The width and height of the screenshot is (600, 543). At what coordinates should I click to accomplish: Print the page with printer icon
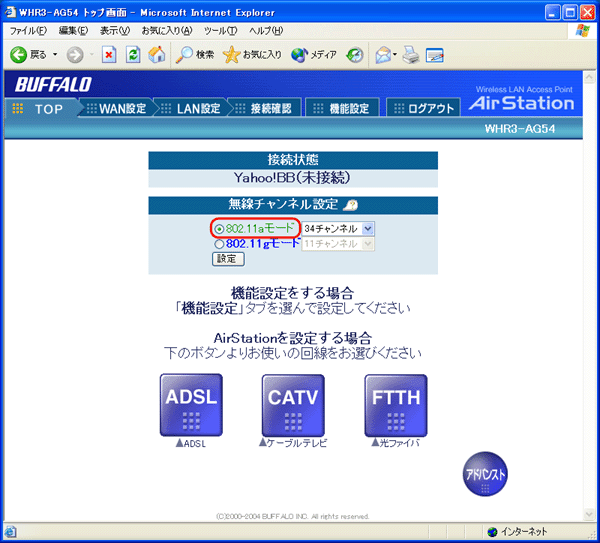pyautogui.click(x=411, y=55)
